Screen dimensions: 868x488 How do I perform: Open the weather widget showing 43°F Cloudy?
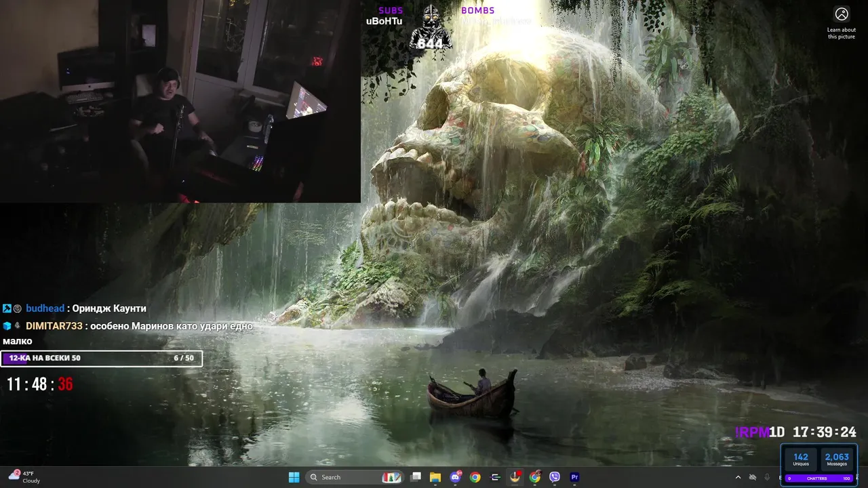(x=24, y=476)
